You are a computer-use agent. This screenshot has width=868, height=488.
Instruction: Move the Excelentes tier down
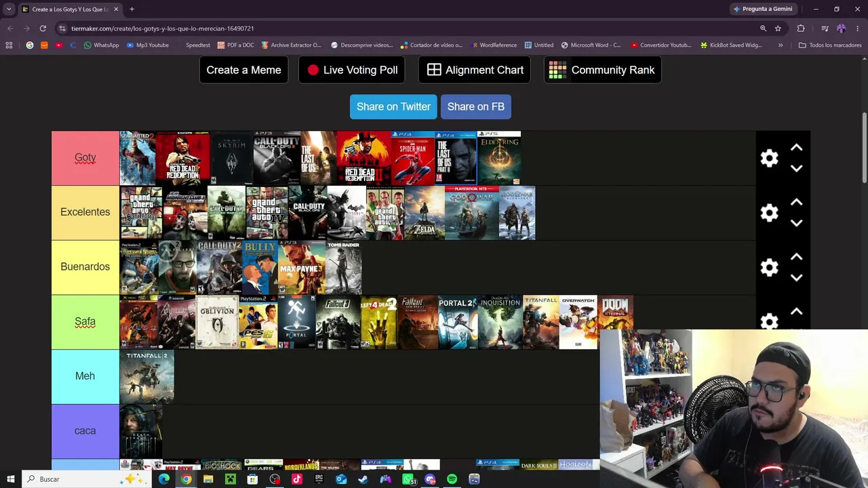pos(797,223)
